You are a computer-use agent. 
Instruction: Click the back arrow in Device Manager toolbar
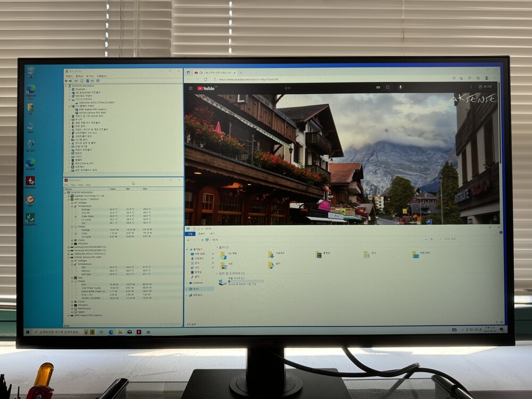click(x=66, y=81)
